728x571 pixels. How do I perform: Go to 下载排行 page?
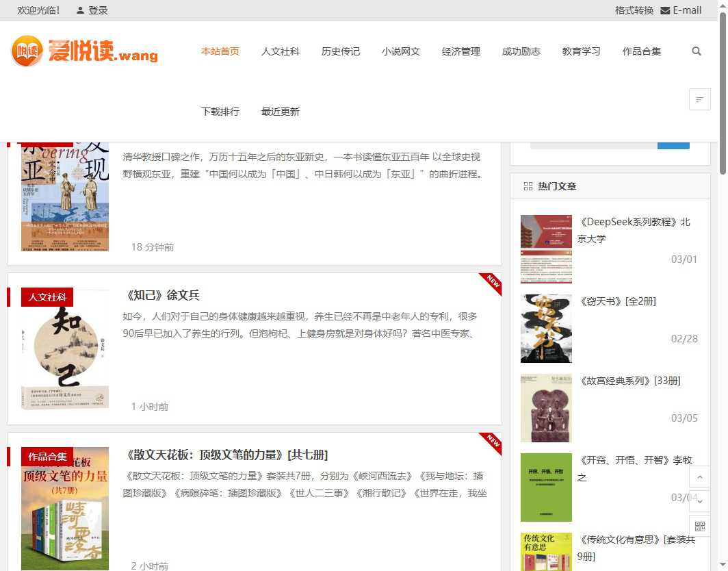pyautogui.click(x=220, y=112)
